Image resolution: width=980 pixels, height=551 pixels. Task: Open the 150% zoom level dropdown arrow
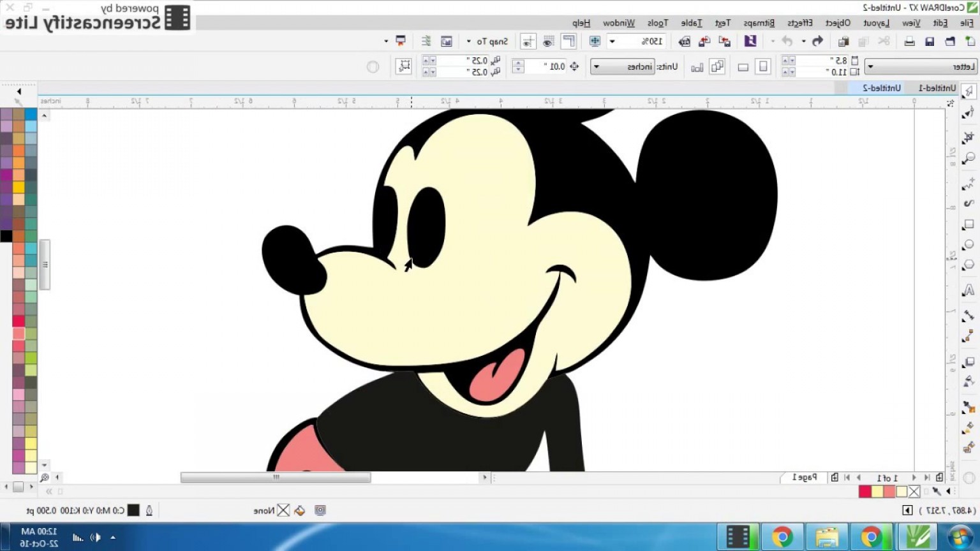click(x=612, y=41)
